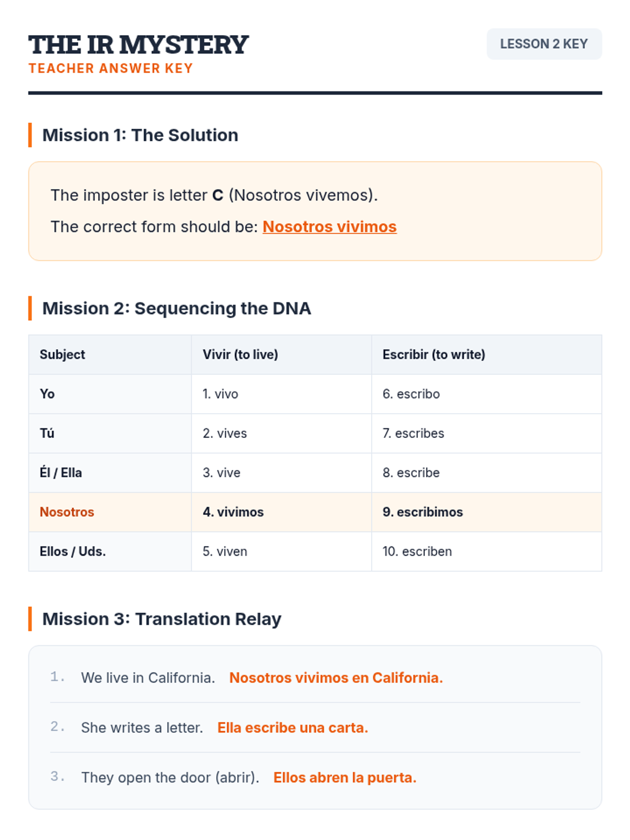Screen dimensions: 630x840
Task: Select the Ellos / Uds. row label
Action: click(73, 552)
